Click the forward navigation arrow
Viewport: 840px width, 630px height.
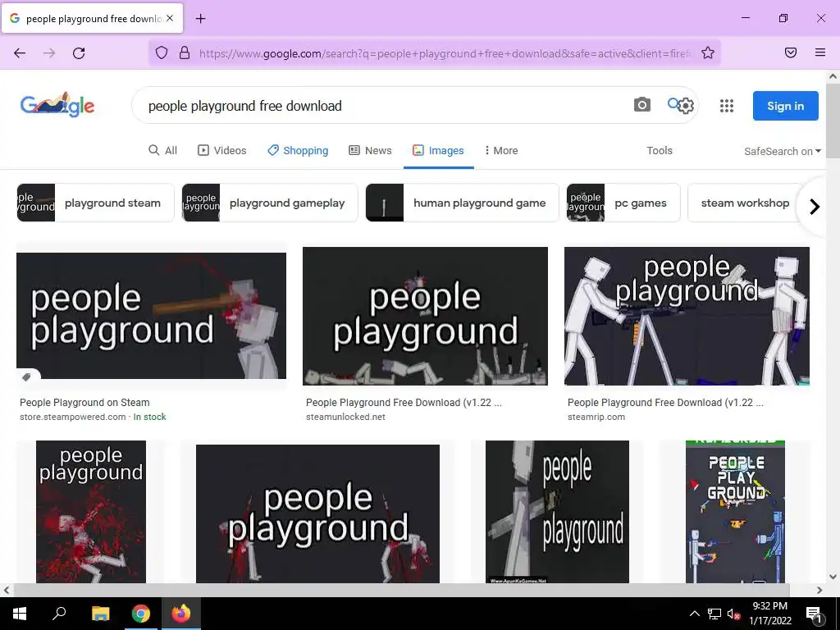pyautogui.click(x=49, y=52)
